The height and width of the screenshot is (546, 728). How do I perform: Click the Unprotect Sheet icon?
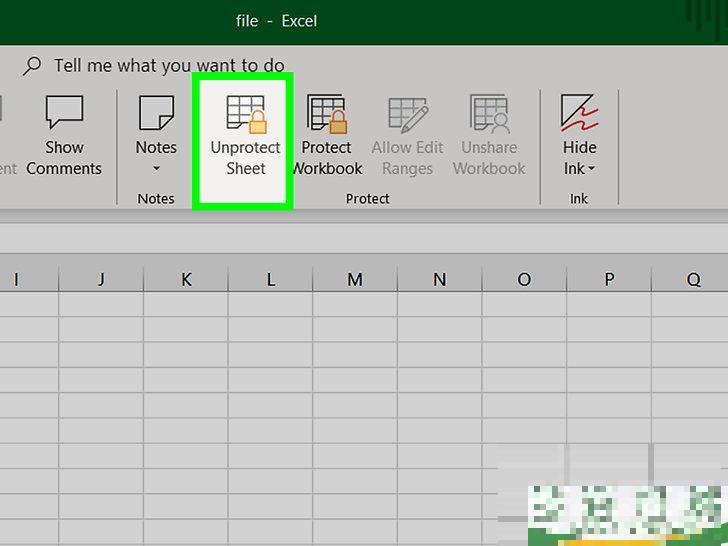(x=245, y=114)
